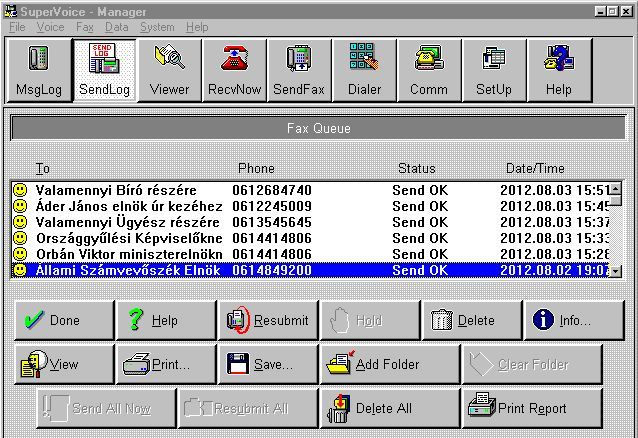Resubmit the selected fax

click(x=268, y=320)
